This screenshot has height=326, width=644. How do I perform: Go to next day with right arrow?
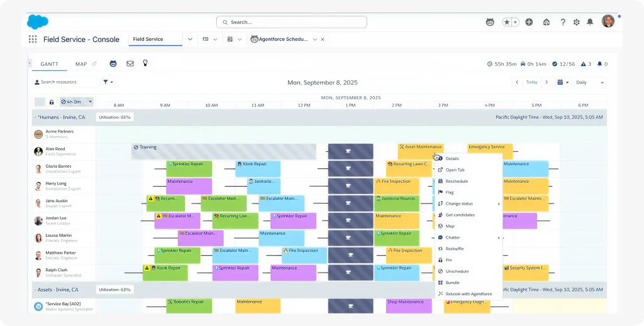point(547,82)
